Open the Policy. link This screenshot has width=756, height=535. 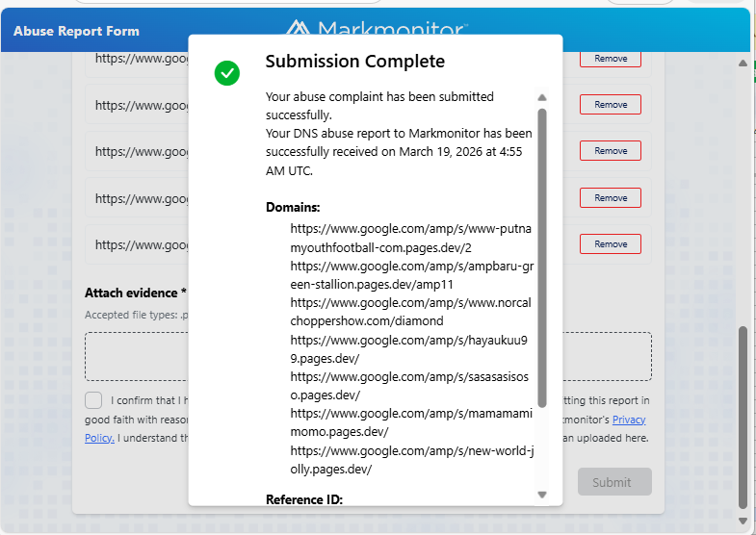99,438
